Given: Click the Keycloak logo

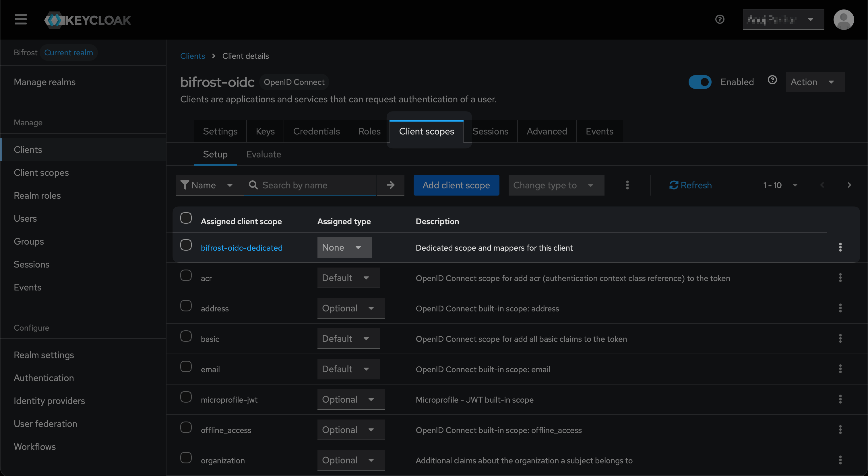Looking at the screenshot, I should coord(88,20).
